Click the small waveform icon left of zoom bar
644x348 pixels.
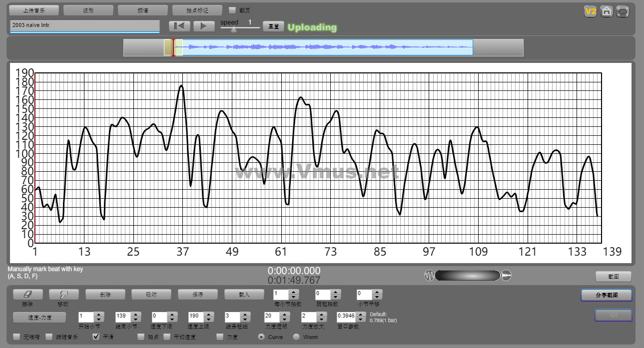pos(429,276)
